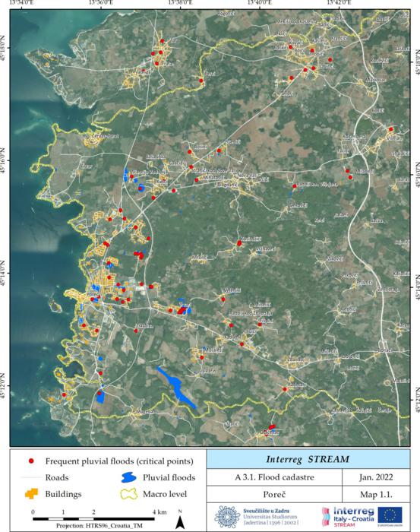The width and height of the screenshot is (420, 532).
Task: Click the "Jan. 2022" date cell
Action: pyautogui.click(x=376, y=477)
